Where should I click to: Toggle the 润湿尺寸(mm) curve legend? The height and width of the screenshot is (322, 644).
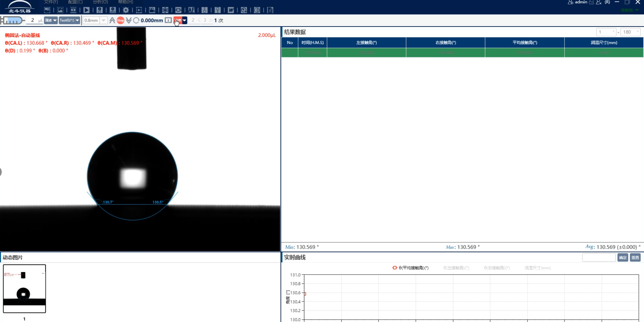click(537, 268)
